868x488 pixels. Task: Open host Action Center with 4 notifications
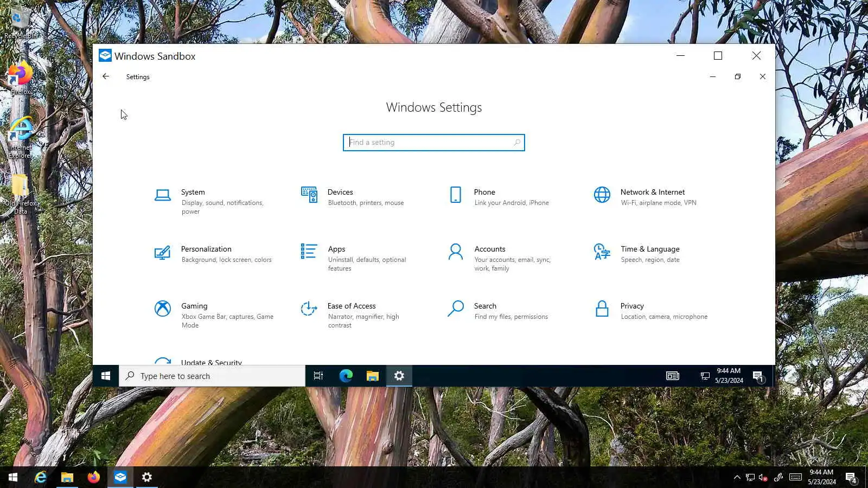click(851, 478)
